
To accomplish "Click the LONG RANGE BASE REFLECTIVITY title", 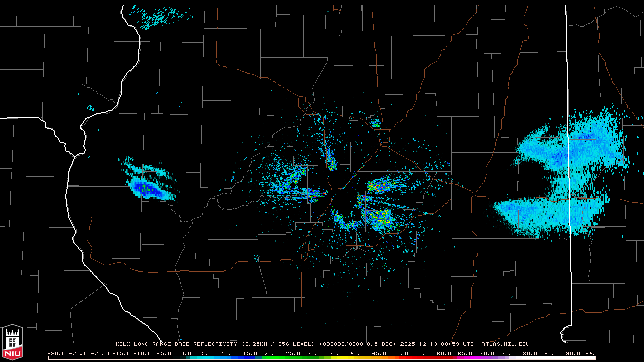I will 186,344.
